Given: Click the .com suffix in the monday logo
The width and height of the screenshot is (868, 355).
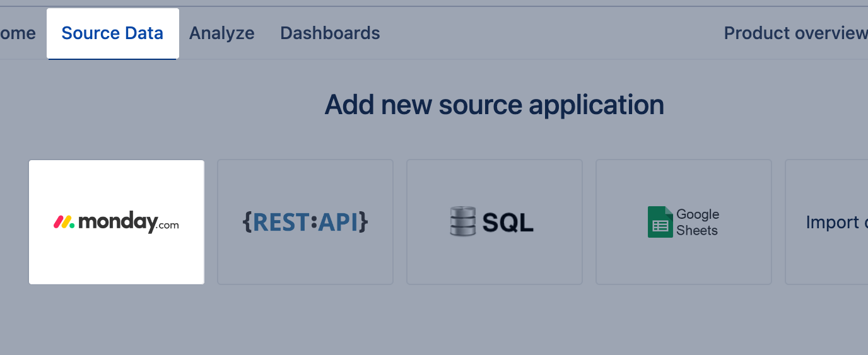Looking at the screenshot, I should (x=168, y=226).
